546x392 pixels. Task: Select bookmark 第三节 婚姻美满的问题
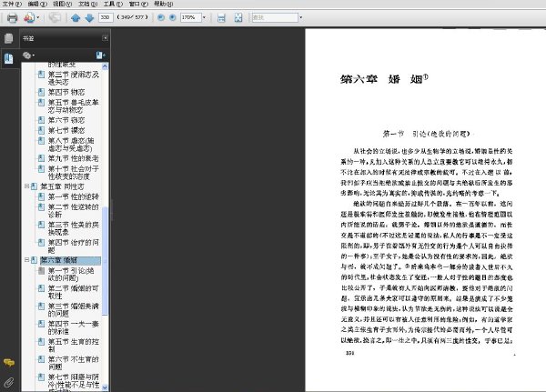[74, 310]
